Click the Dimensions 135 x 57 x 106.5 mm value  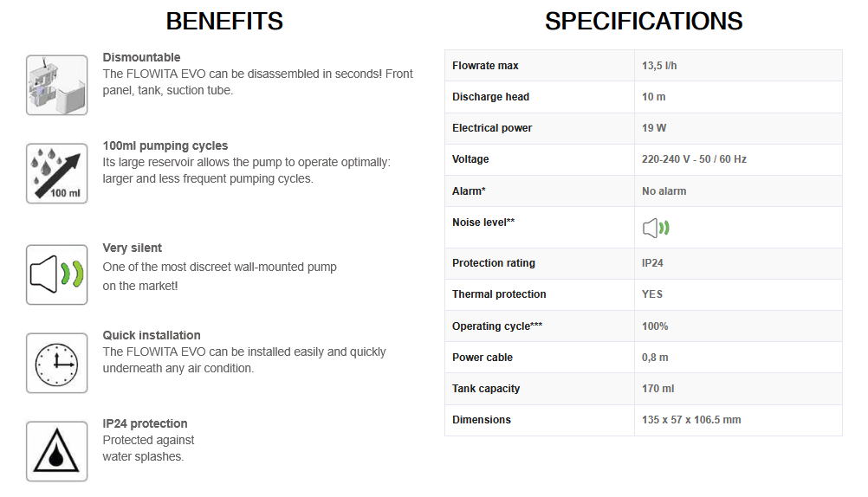(691, 420)
